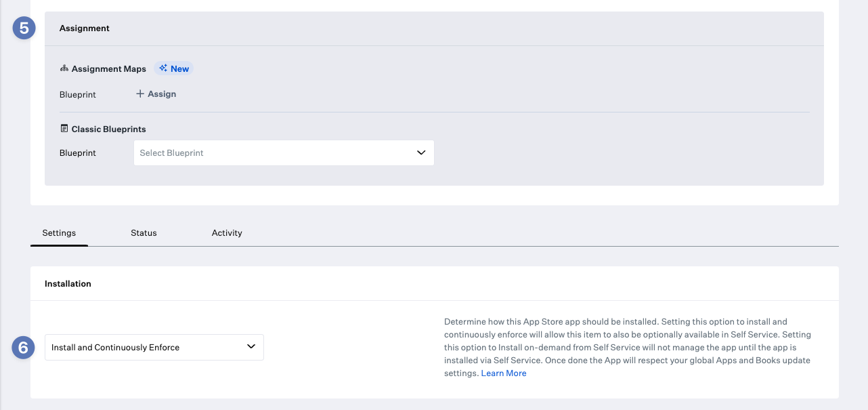
Task: Click the App Store installation description text
Action: (627, 341)
